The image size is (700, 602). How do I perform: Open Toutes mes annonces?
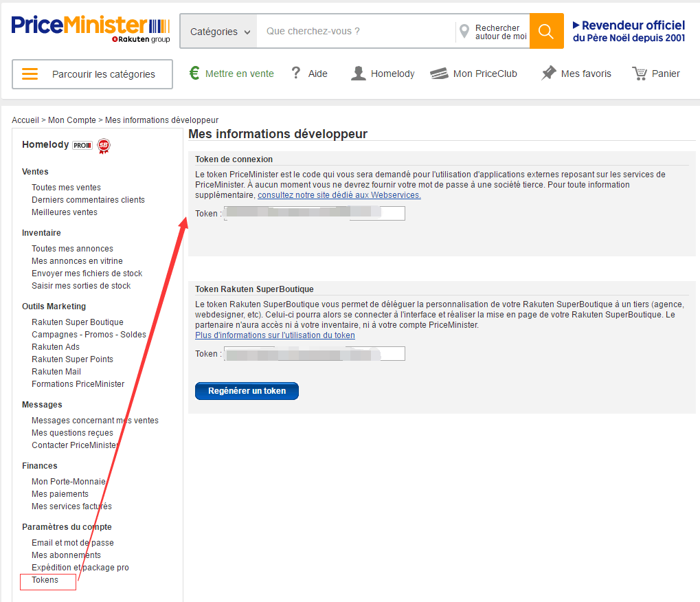[72, 249]
